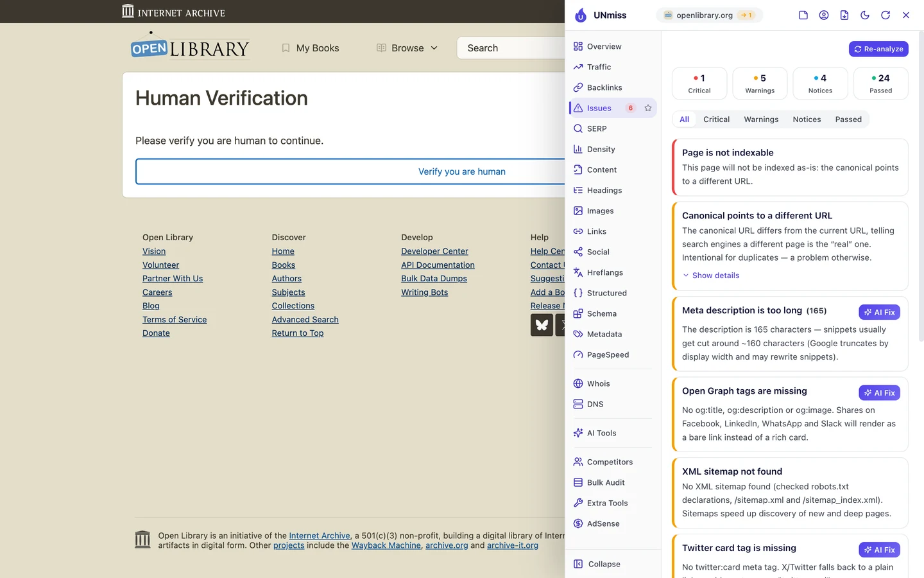Focus the Open Library search field
Image resolution: width=924 pixels, height=578 pixels.
[511, 48]
